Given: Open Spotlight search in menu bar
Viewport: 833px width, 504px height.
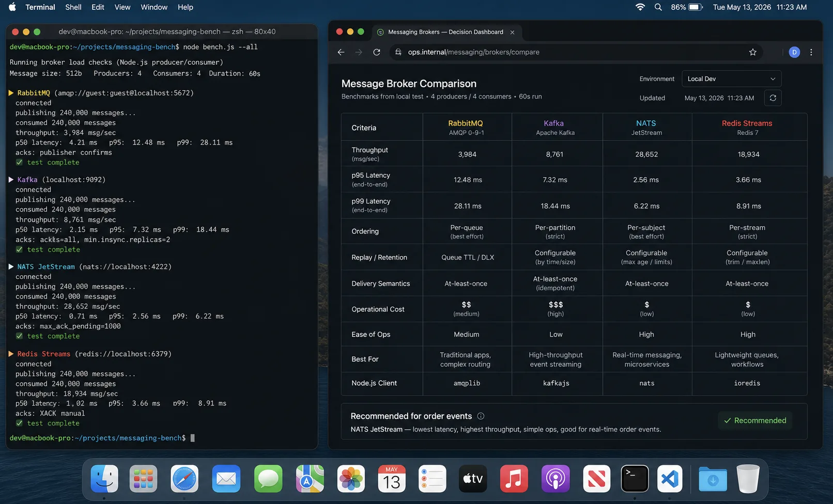Looking at the screenshot, I should coord(658,7).
